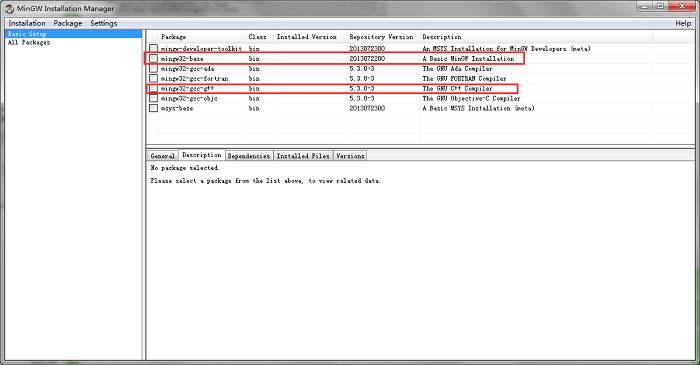Screen dimensions: 700x365
Task: Click version 2013072300 in msys-base row
Action: [367, 108]
